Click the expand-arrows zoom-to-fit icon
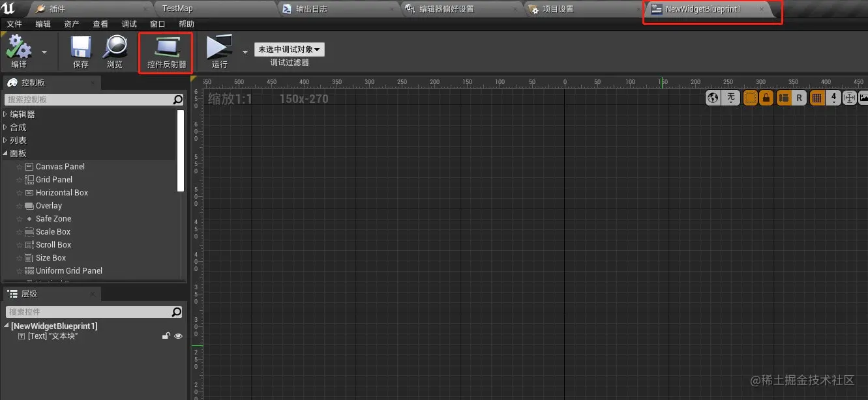 click(849, 98)
